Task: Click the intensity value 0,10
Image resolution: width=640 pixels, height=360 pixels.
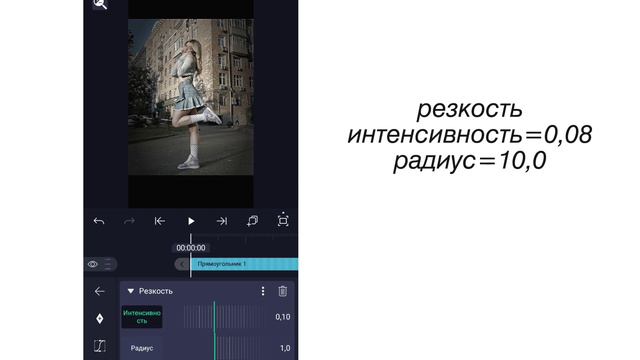Action: 283,317
